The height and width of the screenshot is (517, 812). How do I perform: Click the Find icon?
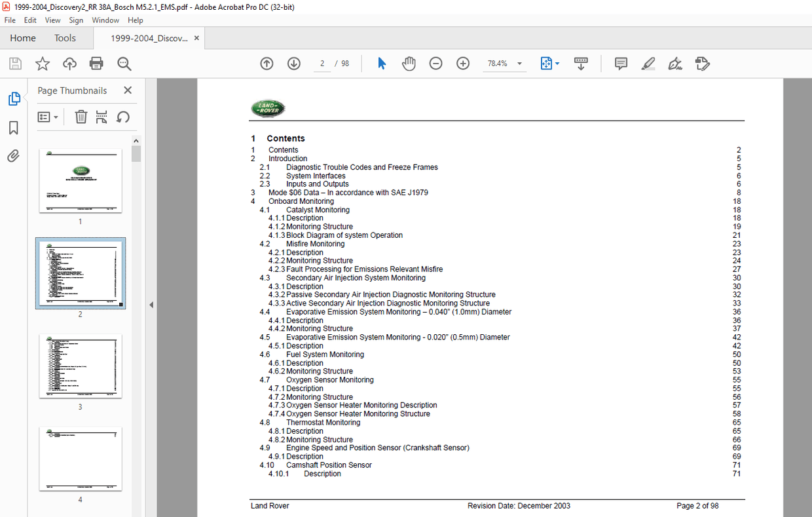[124, 64]
